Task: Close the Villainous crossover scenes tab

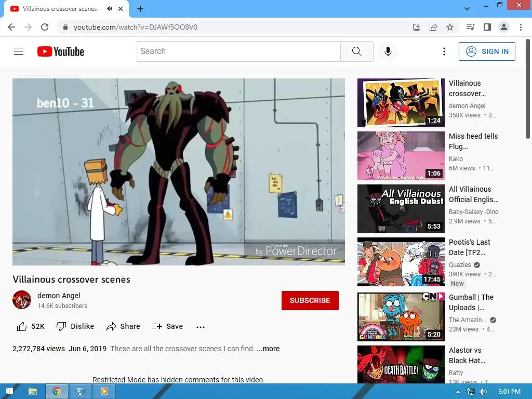Action: pyautogui.click(x=121, y=9)
